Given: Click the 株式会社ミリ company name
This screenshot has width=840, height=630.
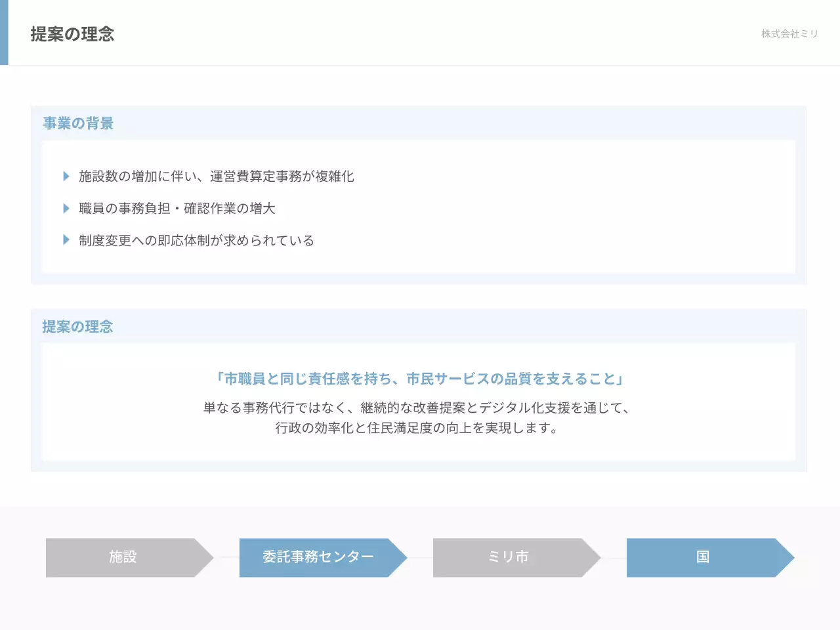Looking at the screenshot, I should pos(788,33).
